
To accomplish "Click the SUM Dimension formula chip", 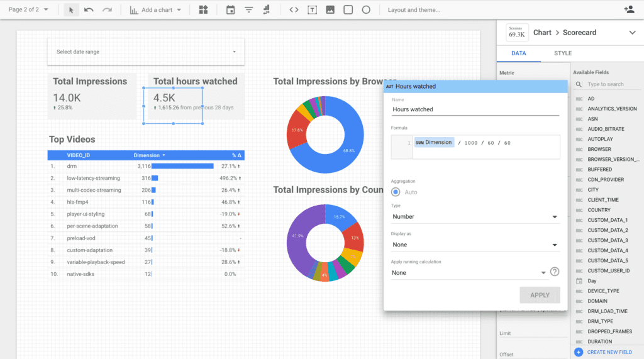I will pyautogui.click(x=434, y=143).
